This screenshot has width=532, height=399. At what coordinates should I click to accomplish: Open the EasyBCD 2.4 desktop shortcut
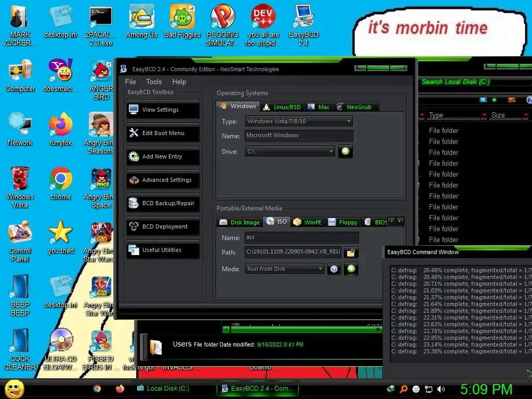coord(303,25)
